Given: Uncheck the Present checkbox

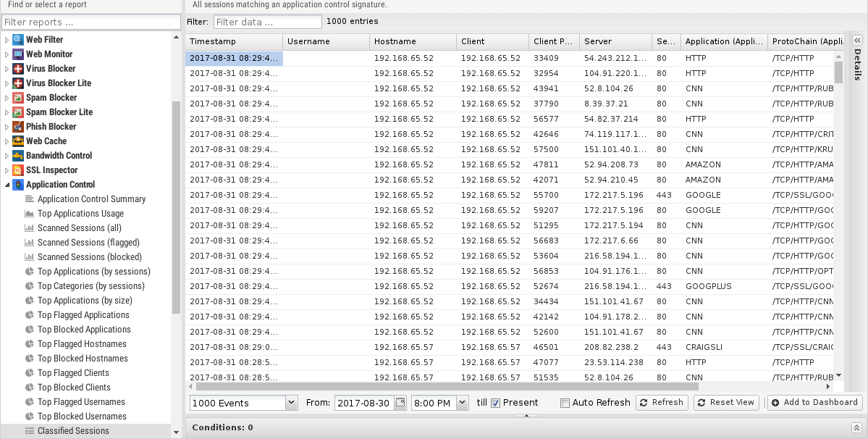Looking at the screenshot, I should [495, 403].
